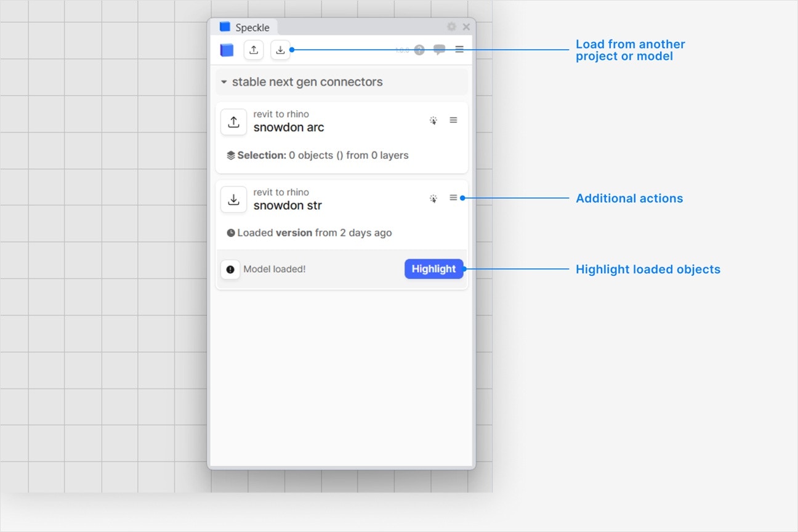Publish the snowdon arc model

pos(233,122)
